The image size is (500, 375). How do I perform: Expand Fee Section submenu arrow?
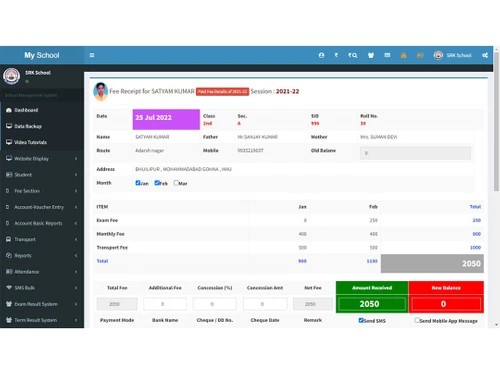coord(76,191)
